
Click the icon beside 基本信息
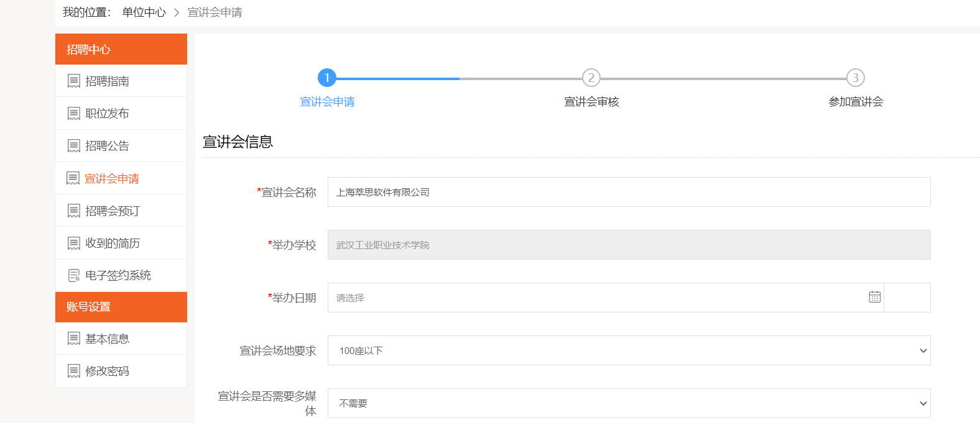click(x=73, y=339)
